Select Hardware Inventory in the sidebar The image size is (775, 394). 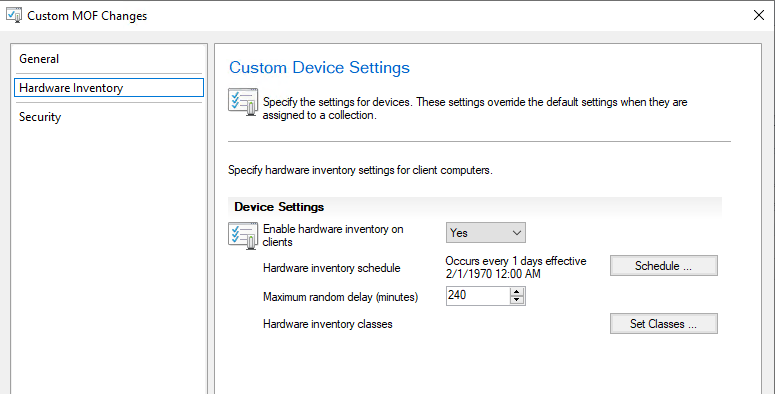tap(109, 88)
